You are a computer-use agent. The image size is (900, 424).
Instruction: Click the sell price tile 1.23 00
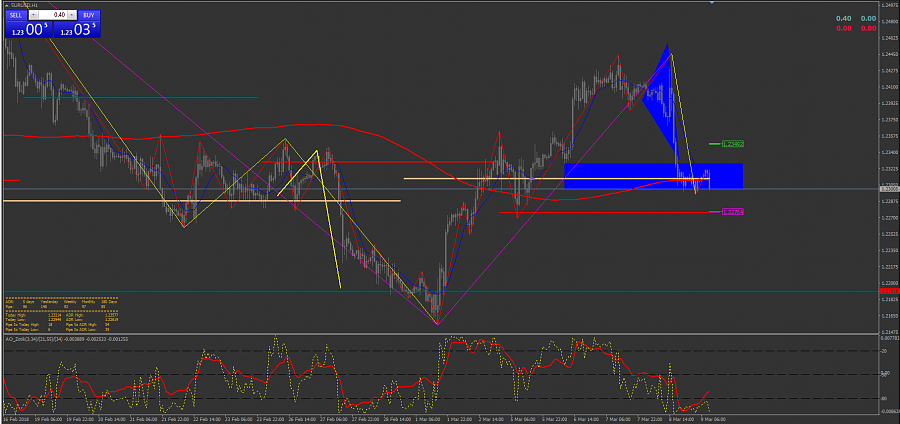(x=27, y=31)
